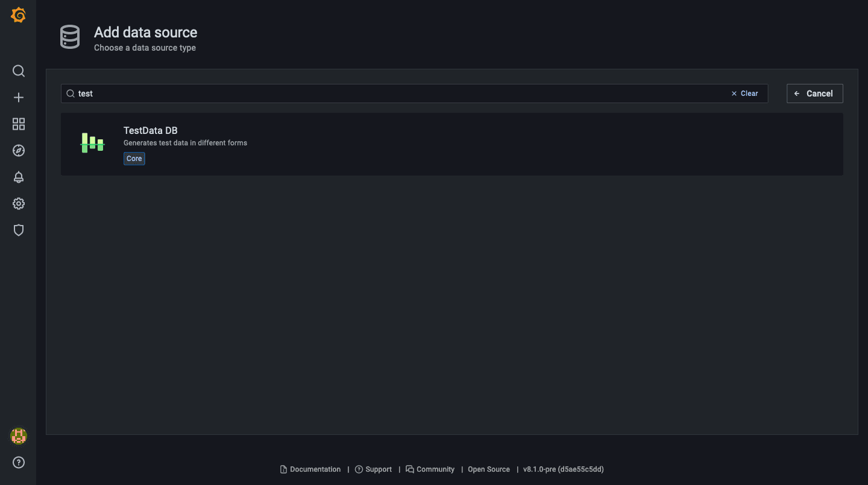Image resolution: width=868 pixels, height=485 pixels.
Task: Open the Grafana home logo
Action: tap(18, 15)
